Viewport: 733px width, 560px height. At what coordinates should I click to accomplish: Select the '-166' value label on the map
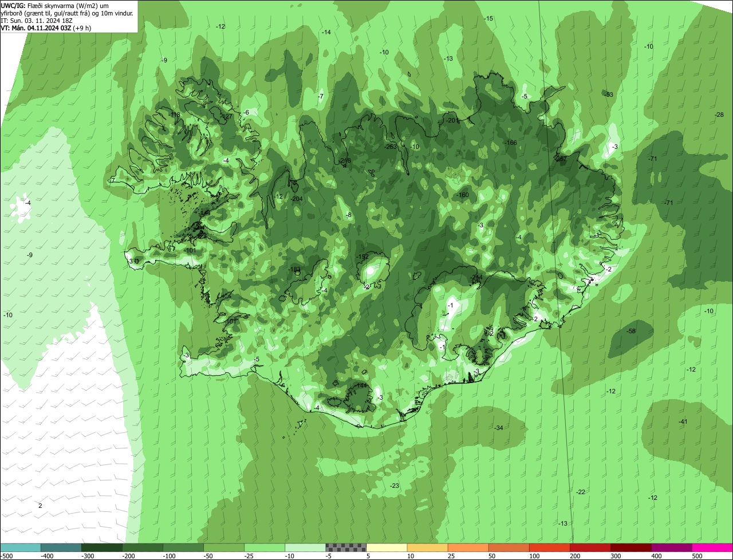point(510,143)
